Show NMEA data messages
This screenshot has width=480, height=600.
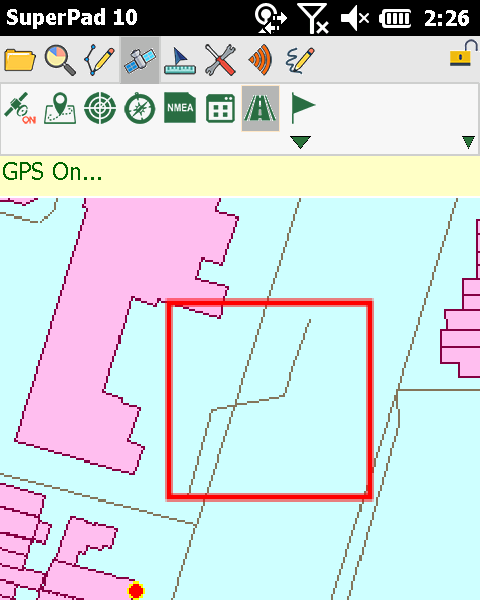180,108
